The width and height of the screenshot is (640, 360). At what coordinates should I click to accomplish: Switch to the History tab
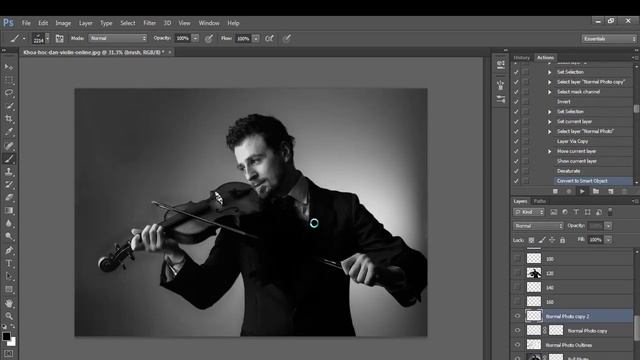[x=522, y=58]
